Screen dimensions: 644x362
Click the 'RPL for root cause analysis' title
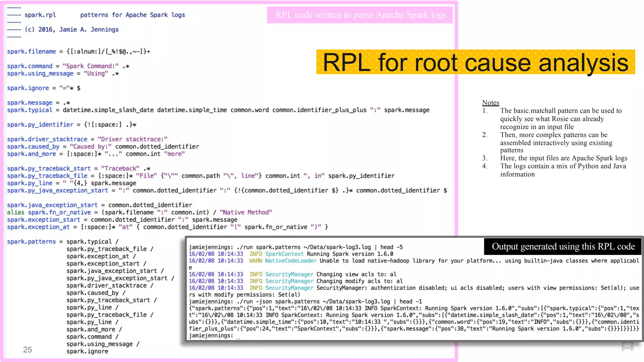pyautogui.click(x=475, y=62)
